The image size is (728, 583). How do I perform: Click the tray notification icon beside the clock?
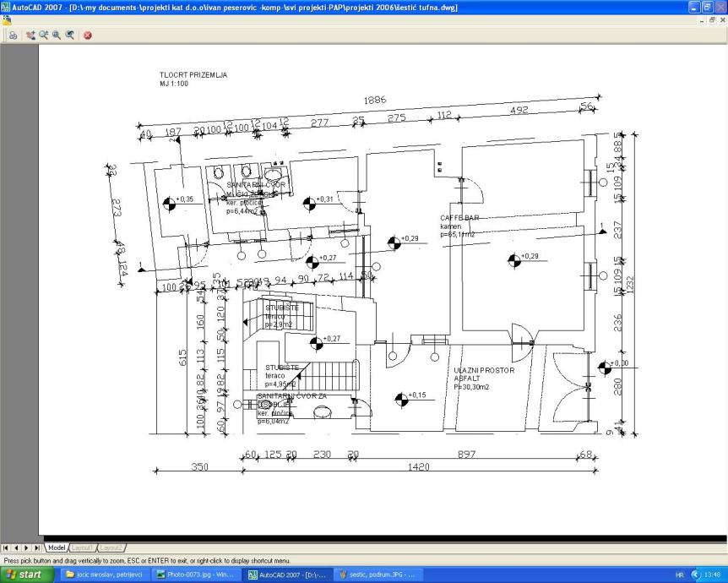coord(696,575)
